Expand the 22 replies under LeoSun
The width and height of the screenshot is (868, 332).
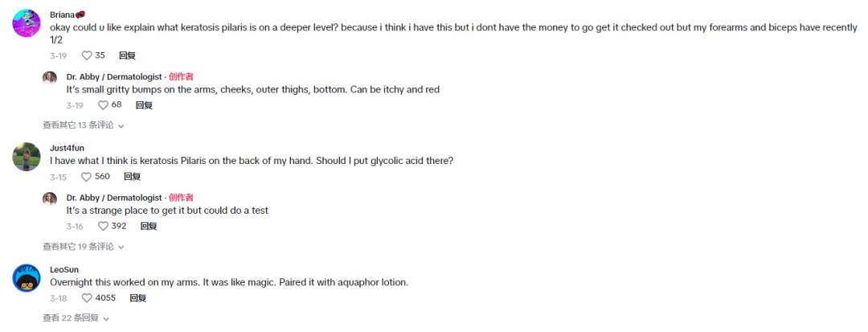tap(74, 318)
